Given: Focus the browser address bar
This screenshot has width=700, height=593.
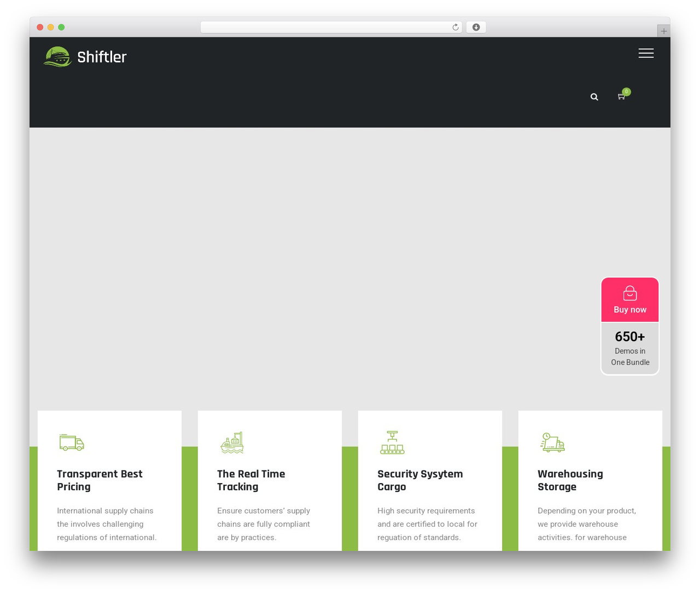Looking at the screenshot, I should pyautogui.click(x=331, y=27).
